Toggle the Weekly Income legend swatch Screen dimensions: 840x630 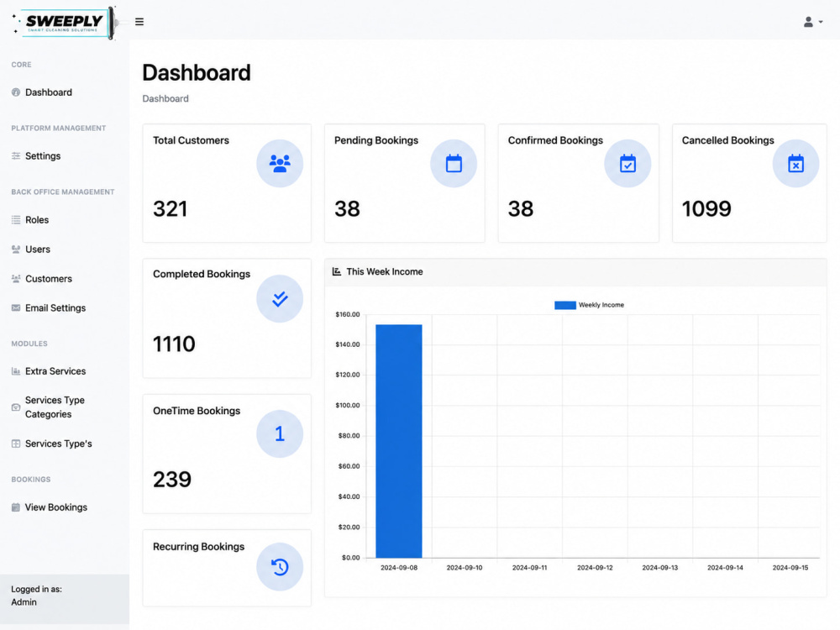pos(564,305)
